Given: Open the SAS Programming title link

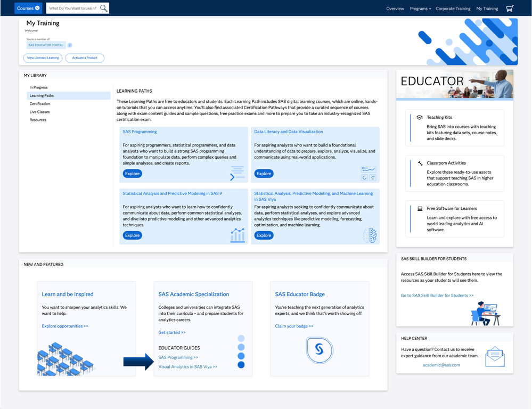Looking at the screenshot, I should (140, 132).
